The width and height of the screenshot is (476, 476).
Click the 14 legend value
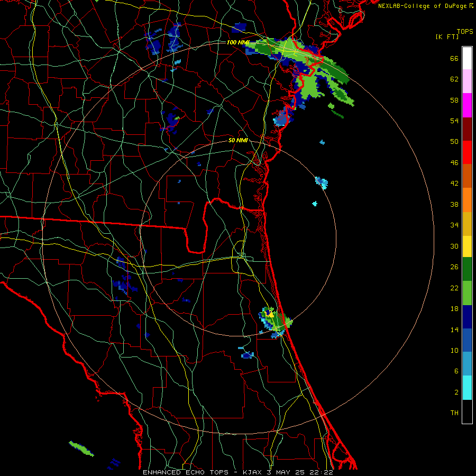454,329
